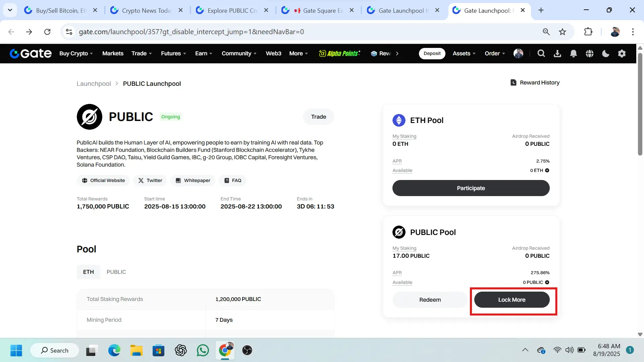Open the Official Website link

pos(103,180)
